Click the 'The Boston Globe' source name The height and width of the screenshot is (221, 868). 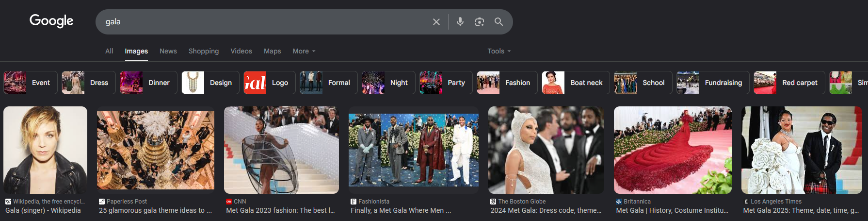pos(522,202)
